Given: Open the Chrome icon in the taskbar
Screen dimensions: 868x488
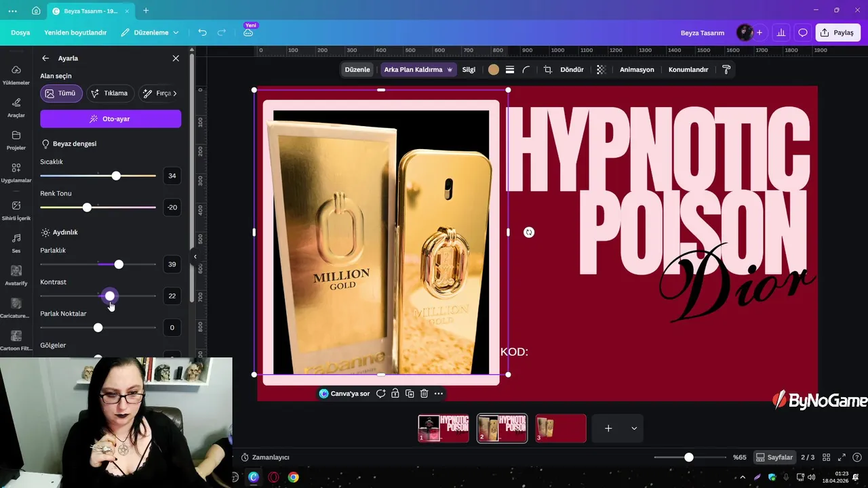Looking at the screenshot, I should coord(293,477).
